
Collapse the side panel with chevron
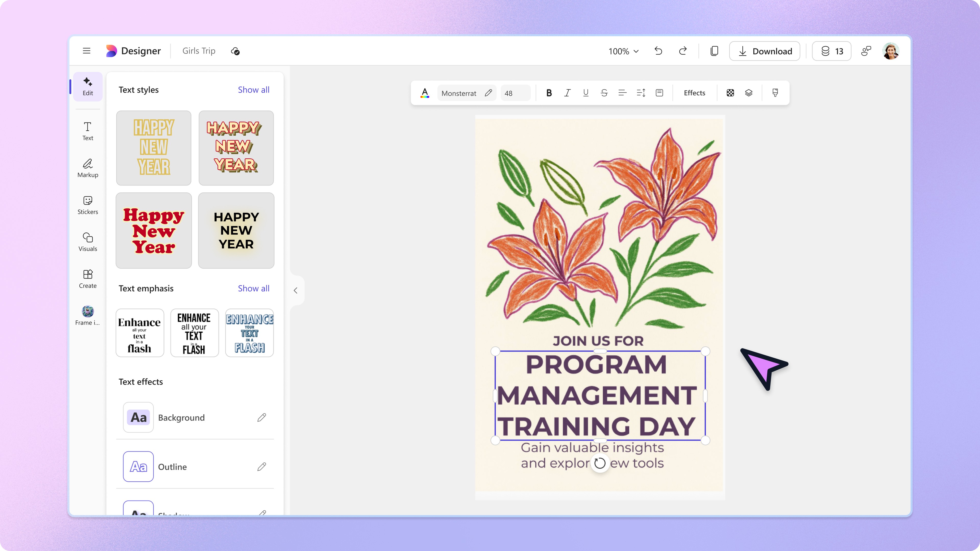(x=296, y=291)
